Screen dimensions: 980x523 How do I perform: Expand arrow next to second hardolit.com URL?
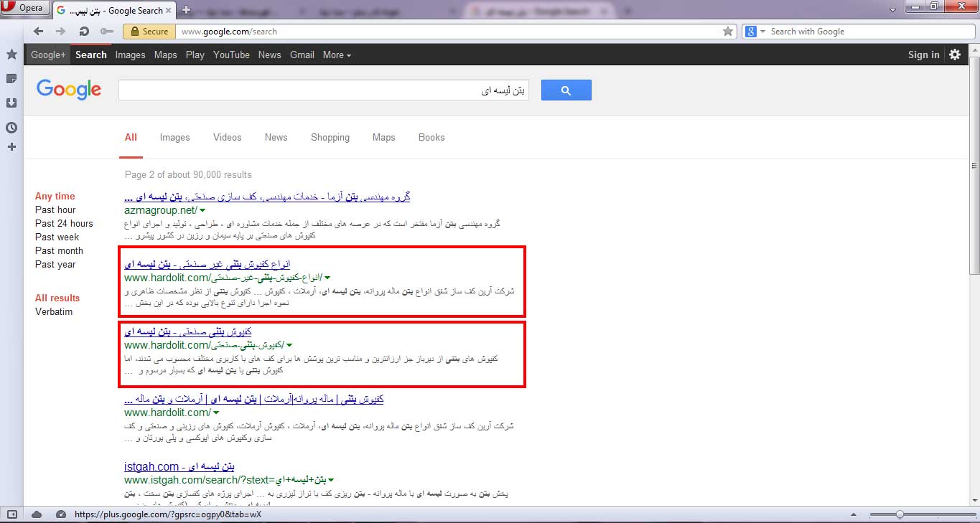point(289,345)
